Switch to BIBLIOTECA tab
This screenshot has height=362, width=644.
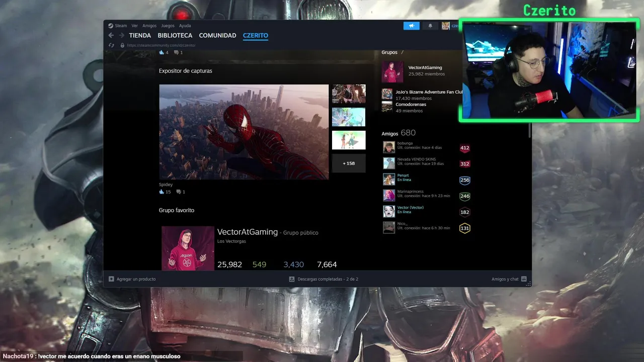coord(175,35)
